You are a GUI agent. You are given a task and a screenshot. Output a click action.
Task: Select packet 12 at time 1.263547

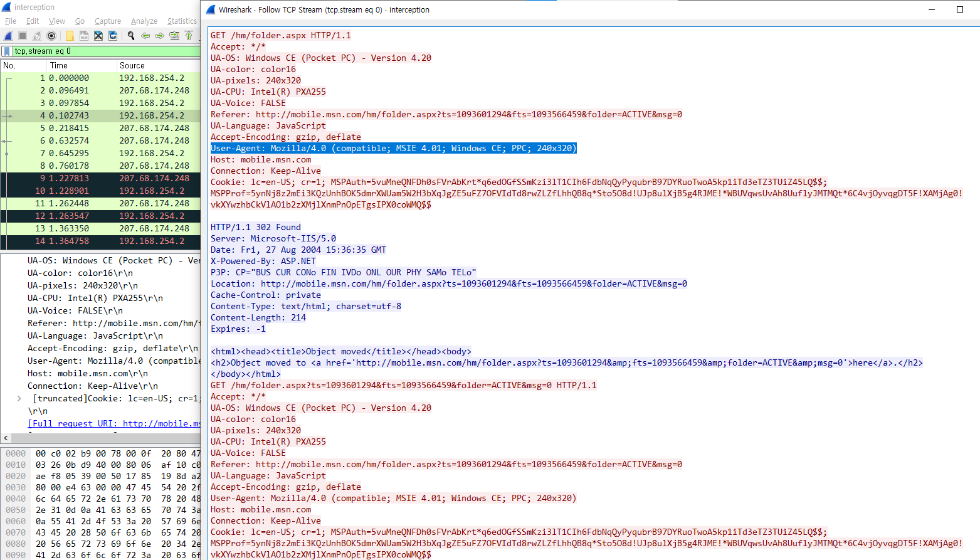click(x=100, y=216)
